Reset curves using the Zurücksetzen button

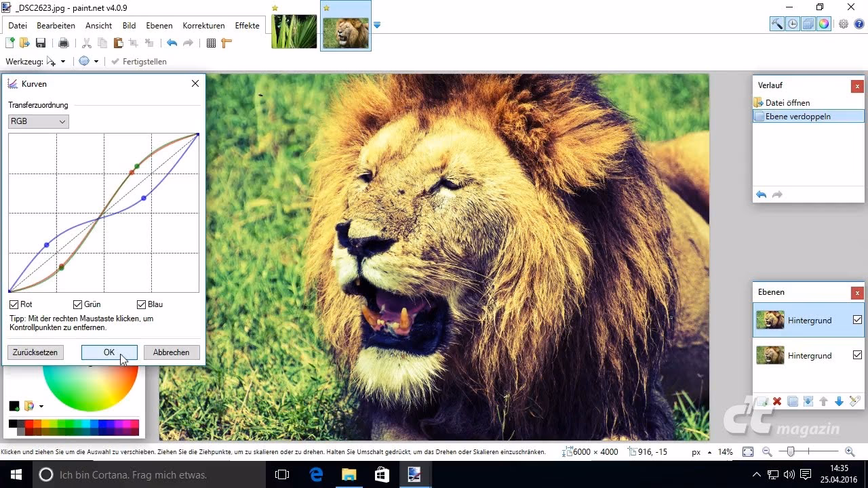[x=35, y=352]
